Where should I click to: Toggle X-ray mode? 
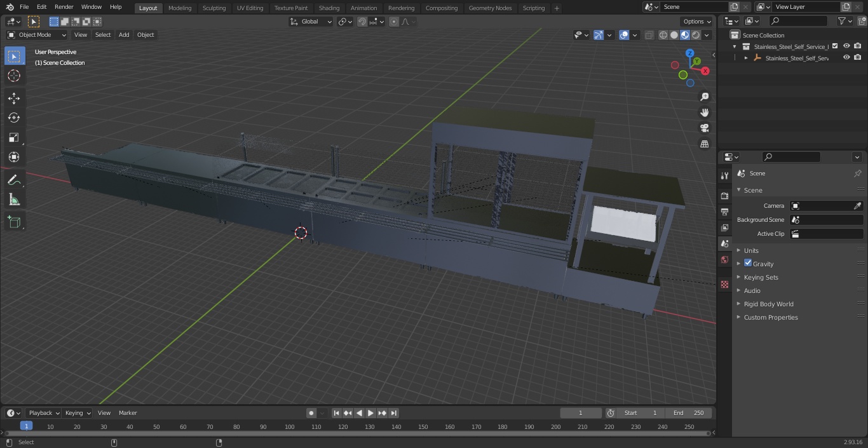(649, 35)
